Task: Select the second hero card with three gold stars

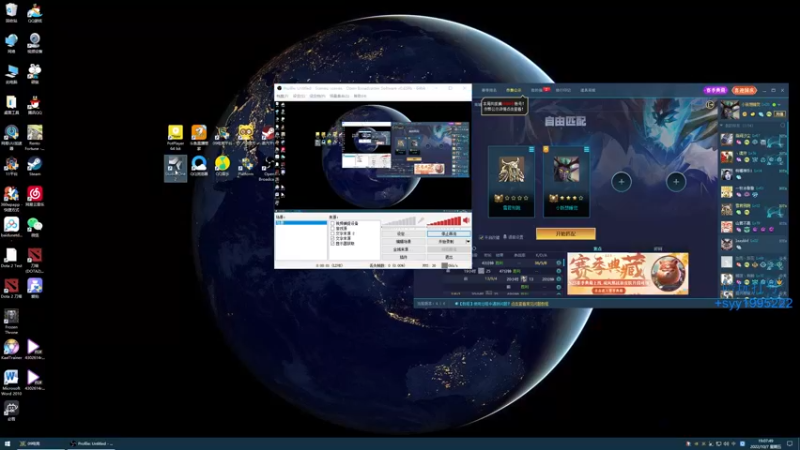Action: (x=566, y=182)
